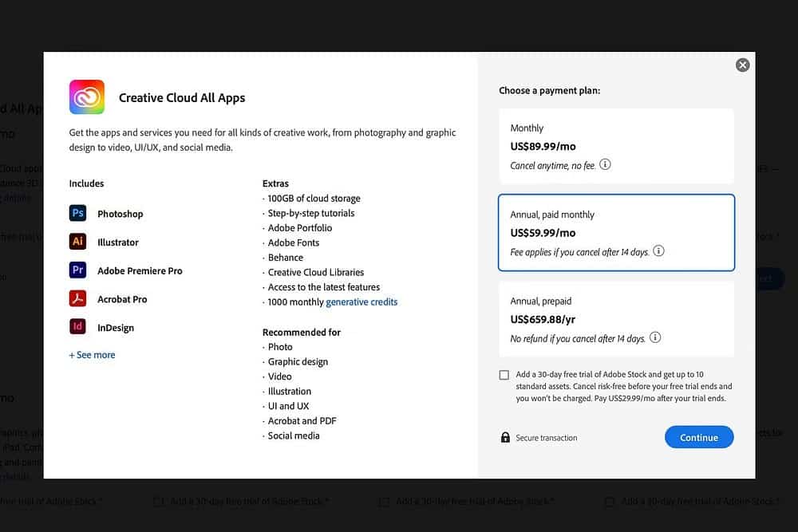This screenshot has width=798, height=532.
Task: Click the Creative Cloud logo
Action: coord(87,97)
